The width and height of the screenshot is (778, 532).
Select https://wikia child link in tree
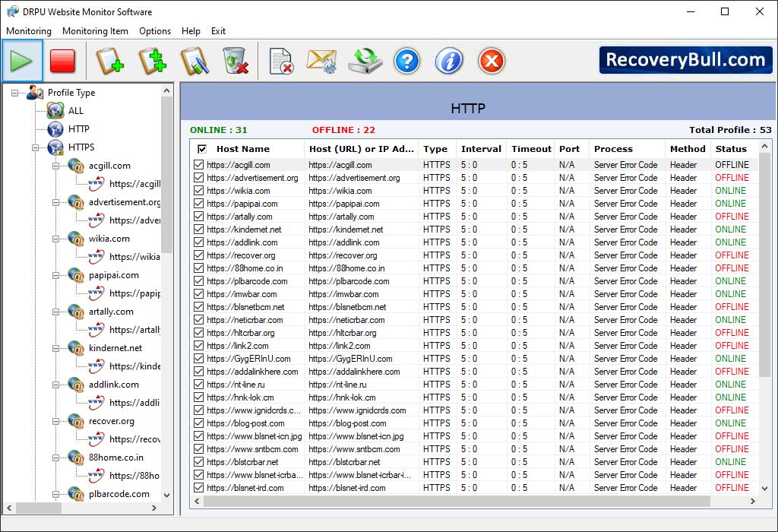coord(135,257)
